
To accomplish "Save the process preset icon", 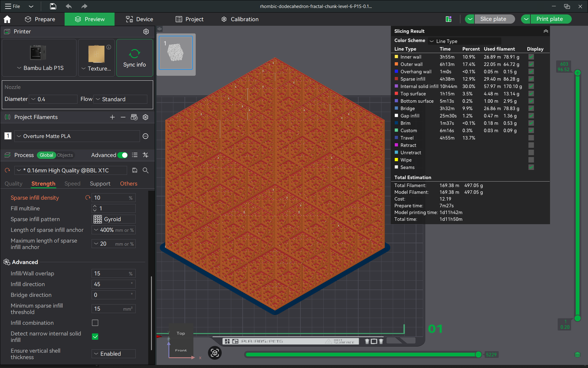I will click(134, 171).
